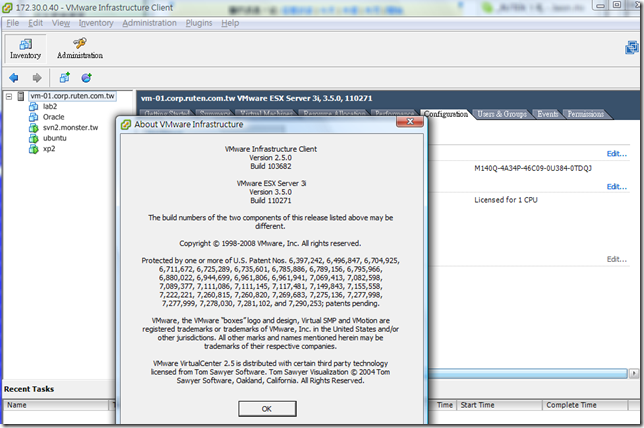Click the grayed-out Edit link
644x428 pixels.
tap(616, 259)
